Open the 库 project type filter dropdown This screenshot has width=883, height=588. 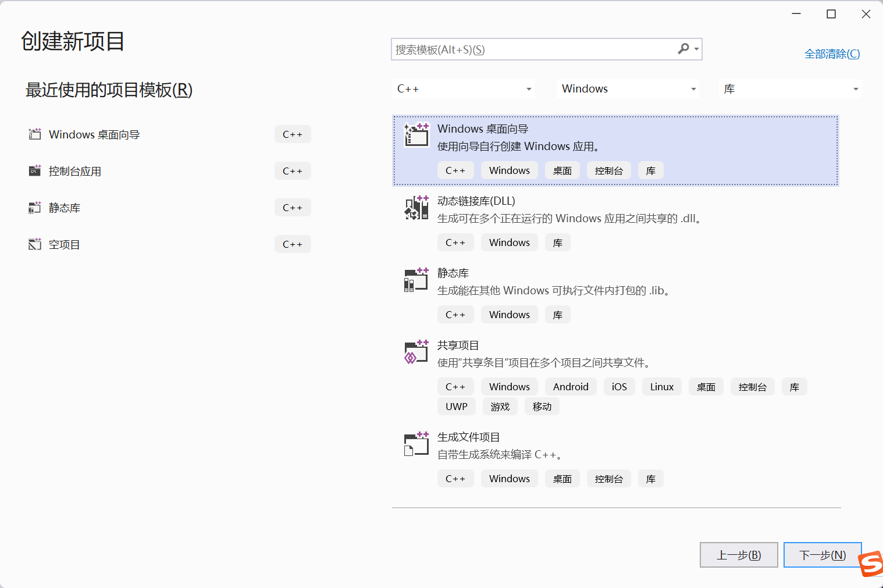click(x=791, y=89)
